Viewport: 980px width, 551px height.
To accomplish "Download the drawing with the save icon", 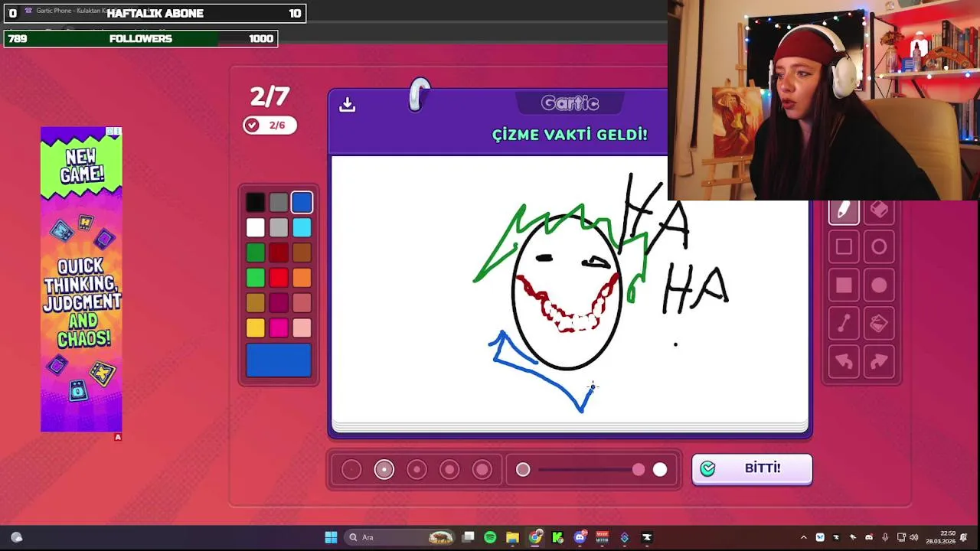I will click(348, 105).
